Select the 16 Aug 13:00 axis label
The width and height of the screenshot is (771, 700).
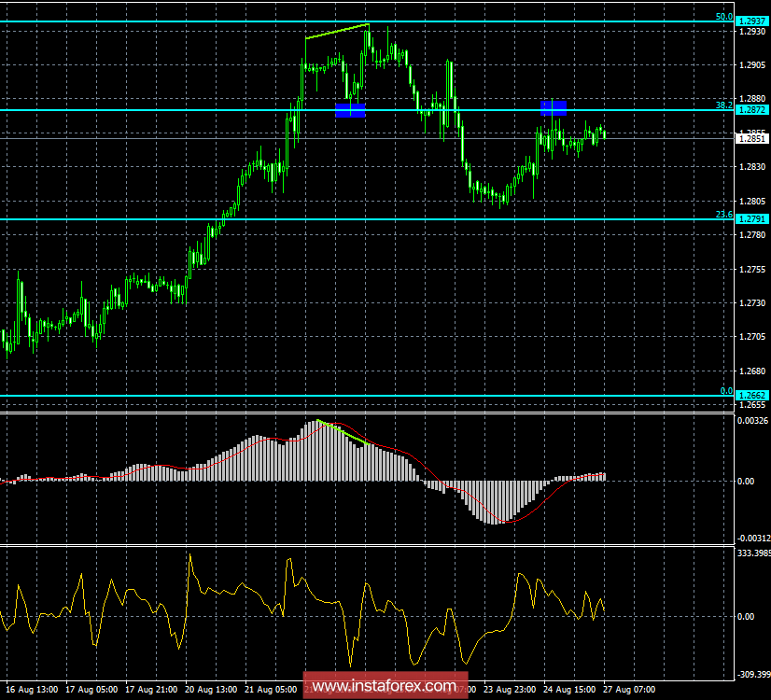31,689
